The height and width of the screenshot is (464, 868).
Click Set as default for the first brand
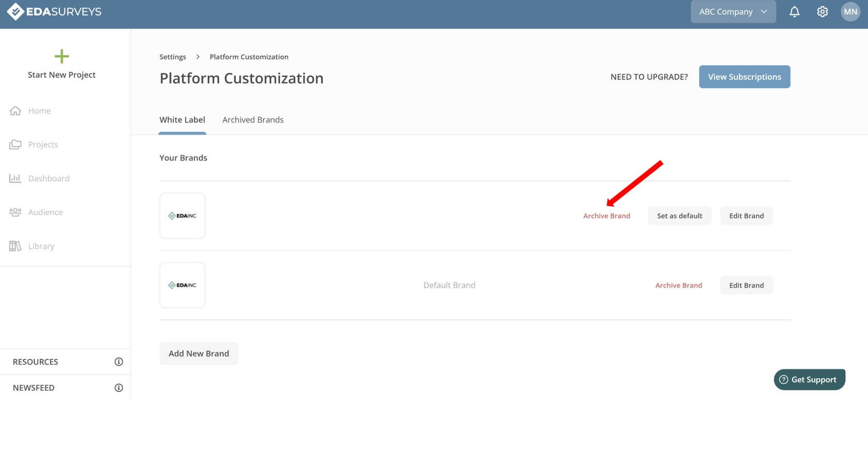679,216
